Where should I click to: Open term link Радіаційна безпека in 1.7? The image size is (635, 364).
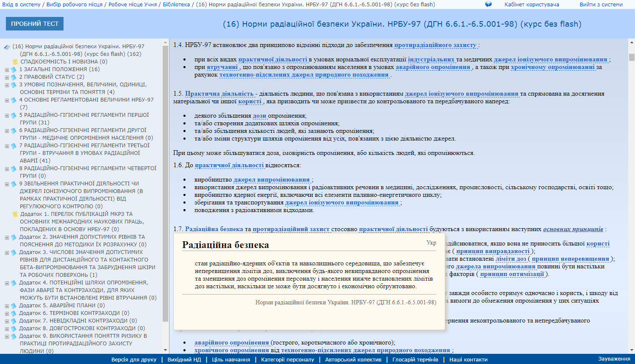214,229
